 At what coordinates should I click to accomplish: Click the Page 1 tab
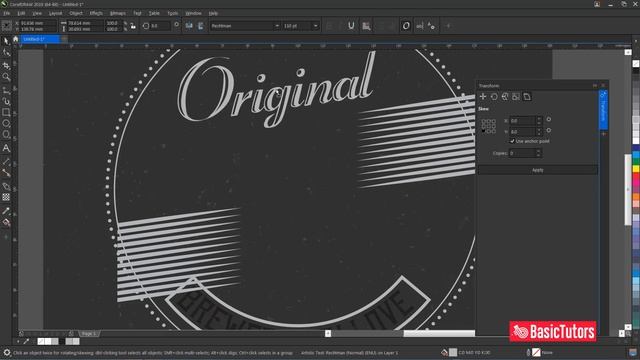(89, 333)
